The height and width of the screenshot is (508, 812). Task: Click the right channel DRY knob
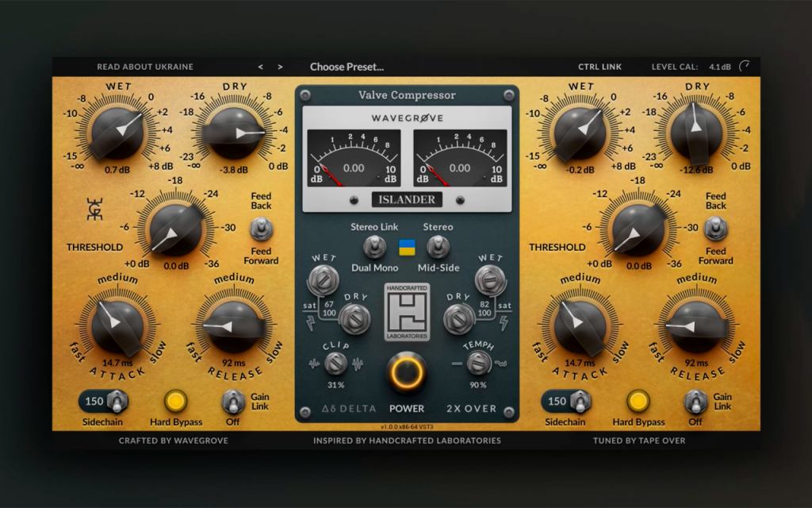pyautogui.click(x=696, y=133)
